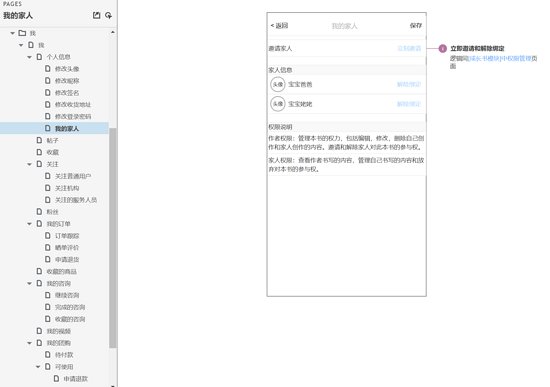Select the 修改登录密码 page in tree
This screenshot has width=550, height=387.
(73, 116)
